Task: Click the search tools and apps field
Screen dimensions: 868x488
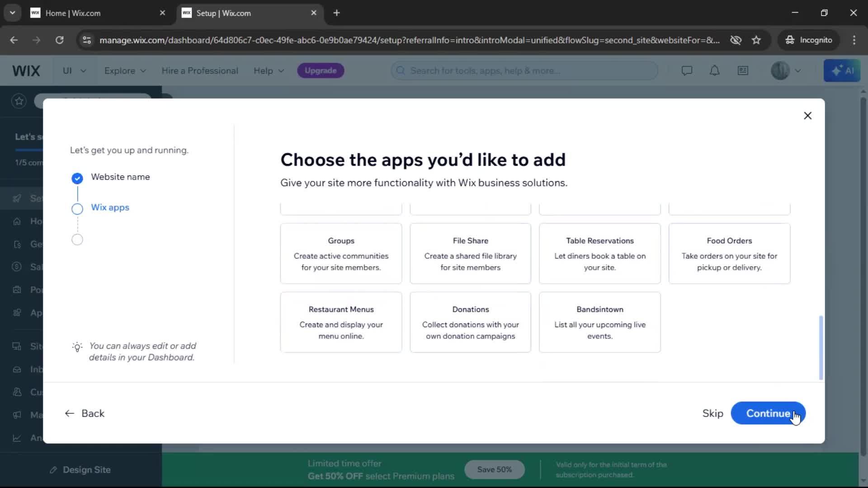Action: click(524, 70)
